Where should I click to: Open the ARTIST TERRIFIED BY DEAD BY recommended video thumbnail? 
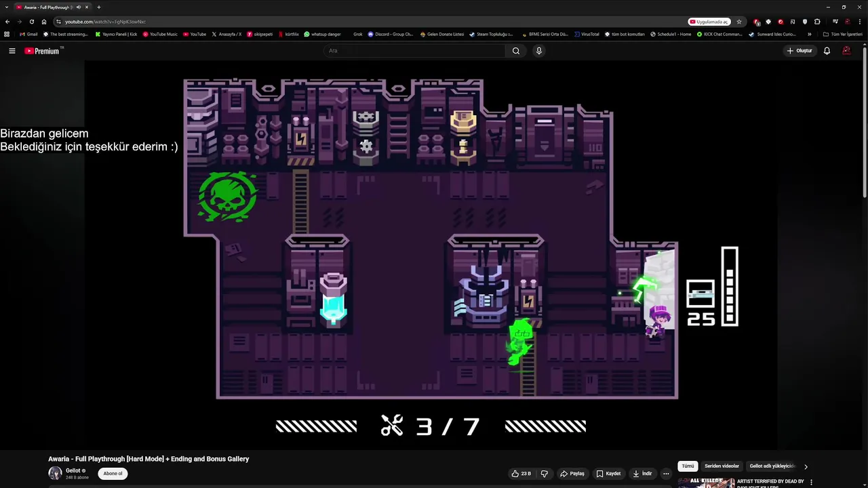click(706, 483)
